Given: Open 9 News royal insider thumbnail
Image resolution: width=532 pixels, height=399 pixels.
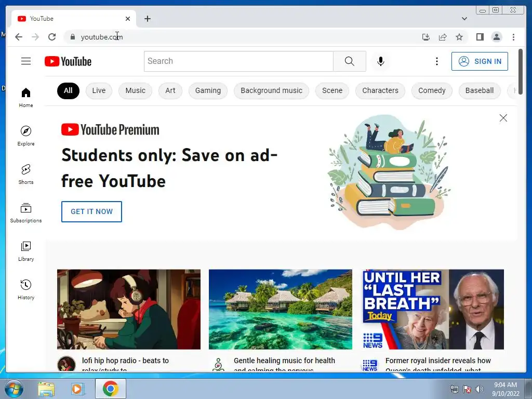Looking at the screenshot, I should pyautogui.click(x=432, y=309).
